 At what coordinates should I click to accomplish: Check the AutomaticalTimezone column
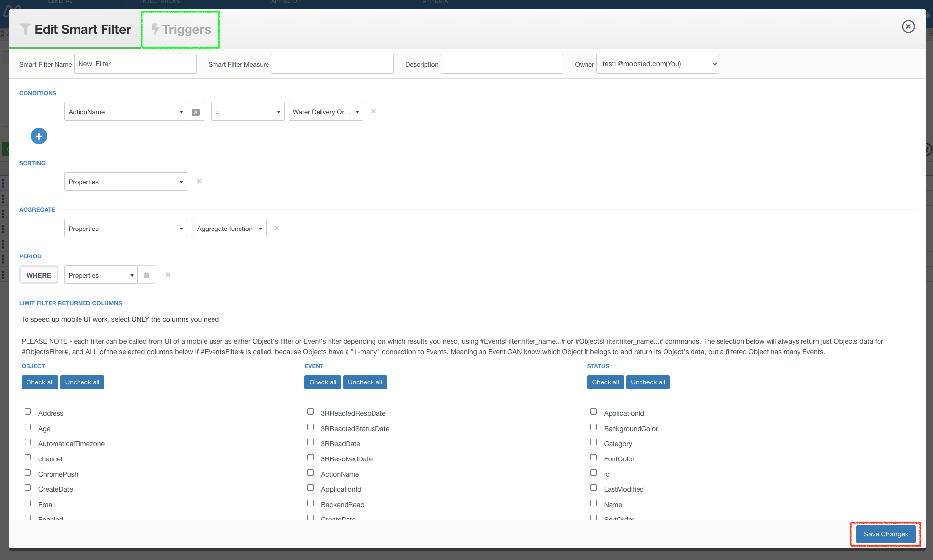click(x=28, y=442)
